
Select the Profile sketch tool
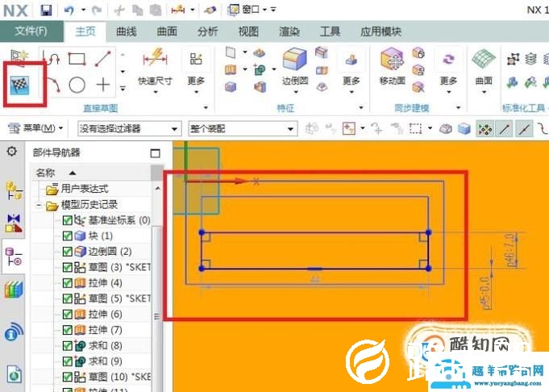pos(52,58)
